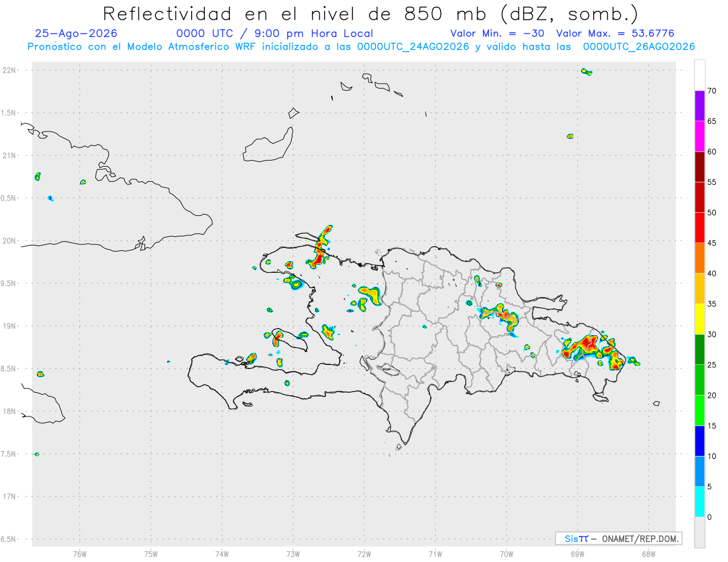Click the '70' value on the color bar
The height and width of the screenshot is (562, 728).
pyautogui.click(x=712, y=91)
